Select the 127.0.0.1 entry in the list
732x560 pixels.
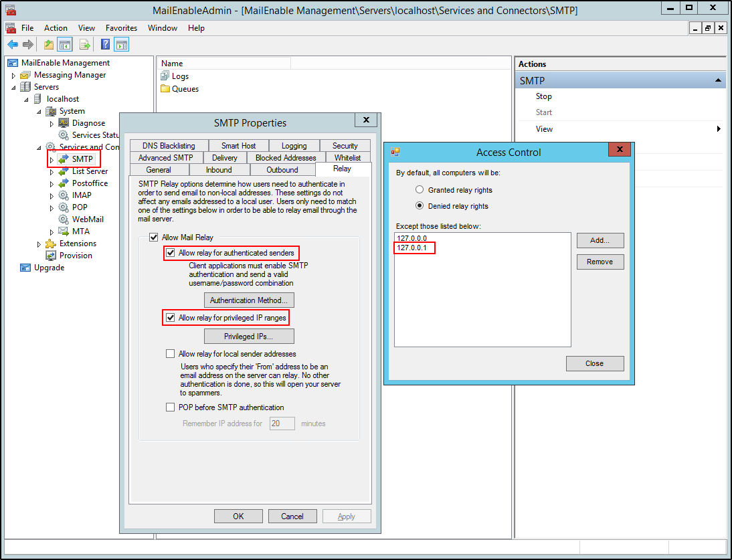(x=412, y=248)
